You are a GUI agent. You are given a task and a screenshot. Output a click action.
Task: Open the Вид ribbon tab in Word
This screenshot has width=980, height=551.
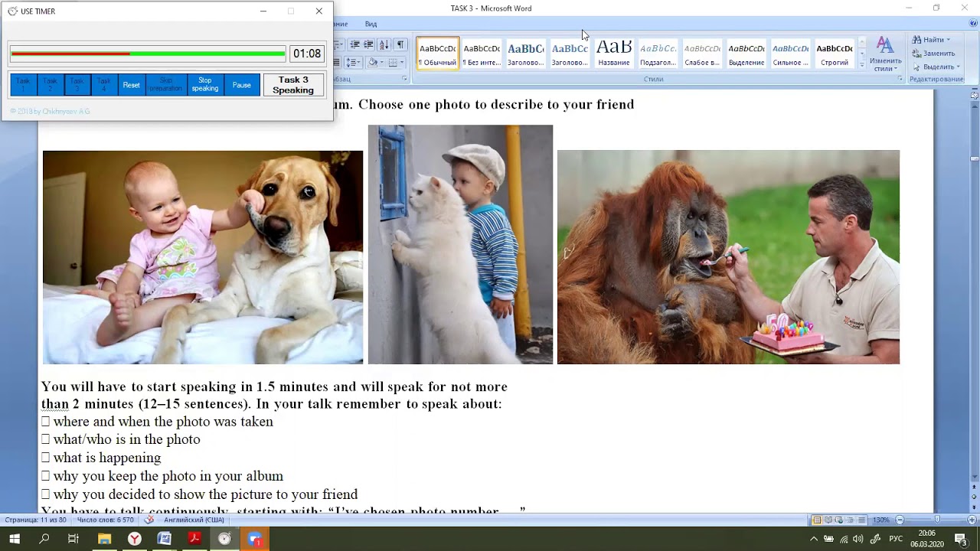(x=371, y=24)
